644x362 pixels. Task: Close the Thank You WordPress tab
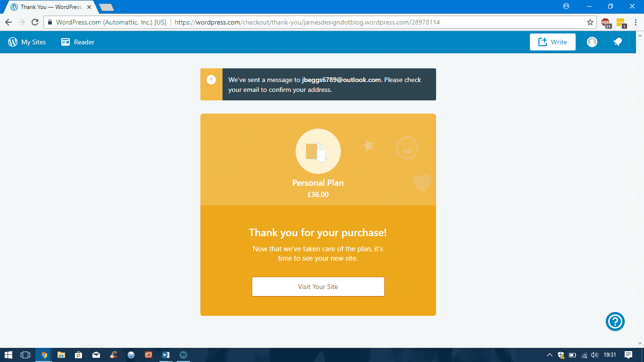[89, 7]
